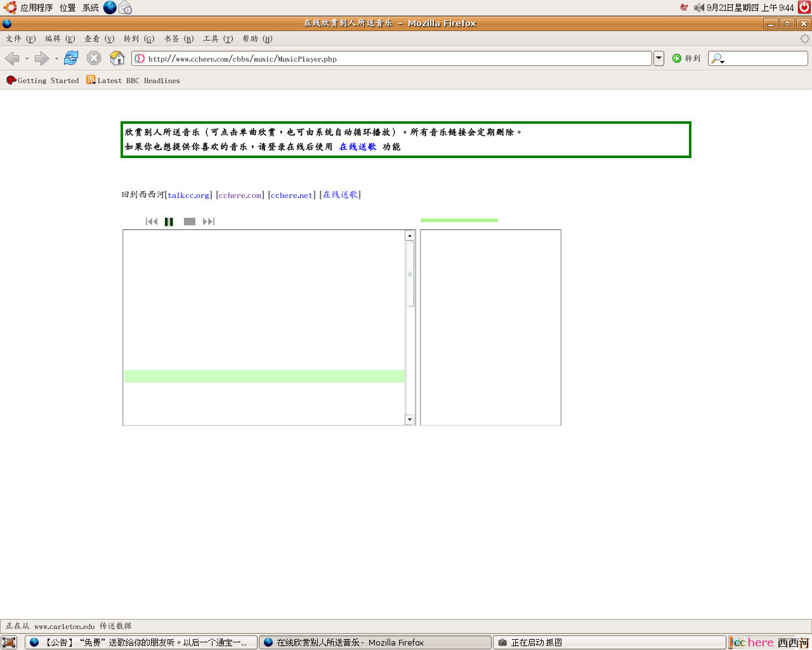Launch the mail client panel icon

(x=126, y=8)
